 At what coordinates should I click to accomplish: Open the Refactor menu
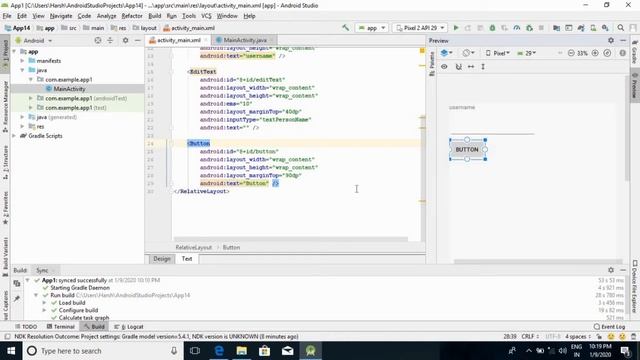coord(132,16)
